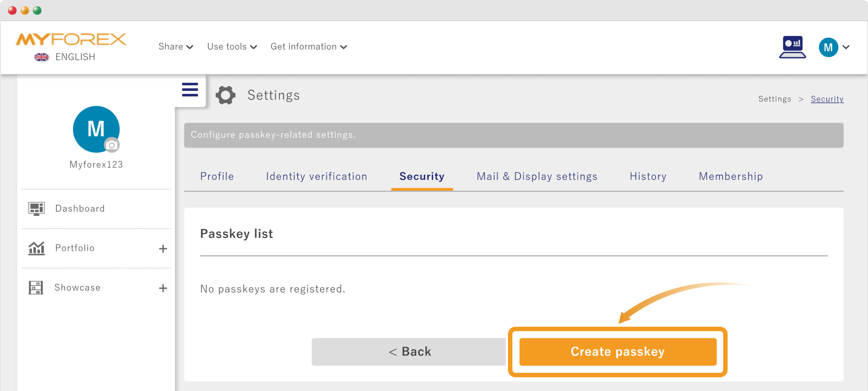Switch to the Profile tab
868x391 pixels.
(217, 176)
